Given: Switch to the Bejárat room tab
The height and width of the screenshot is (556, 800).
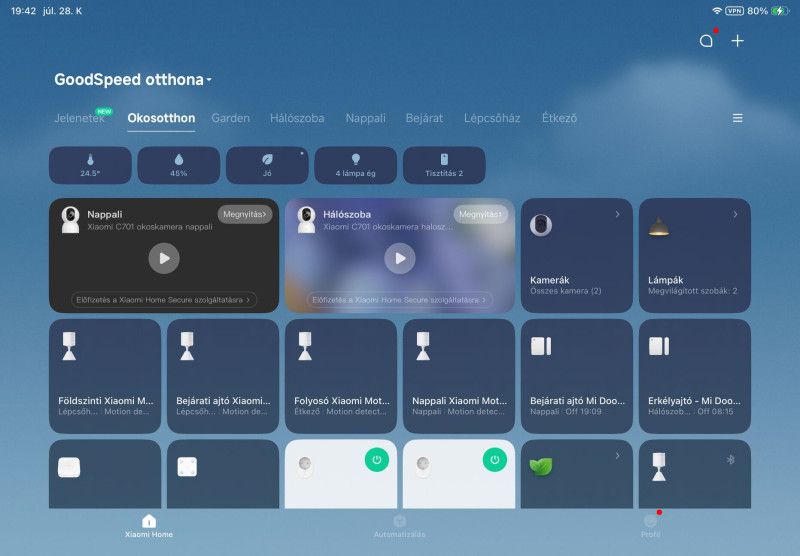Looking at the screenshot, I should click(424, 118).
